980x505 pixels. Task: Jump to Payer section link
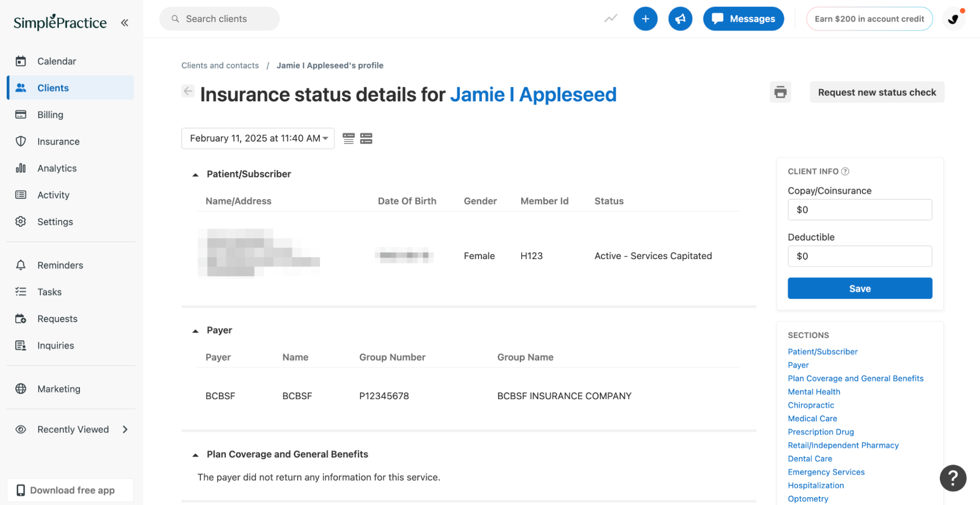point(798,365)
